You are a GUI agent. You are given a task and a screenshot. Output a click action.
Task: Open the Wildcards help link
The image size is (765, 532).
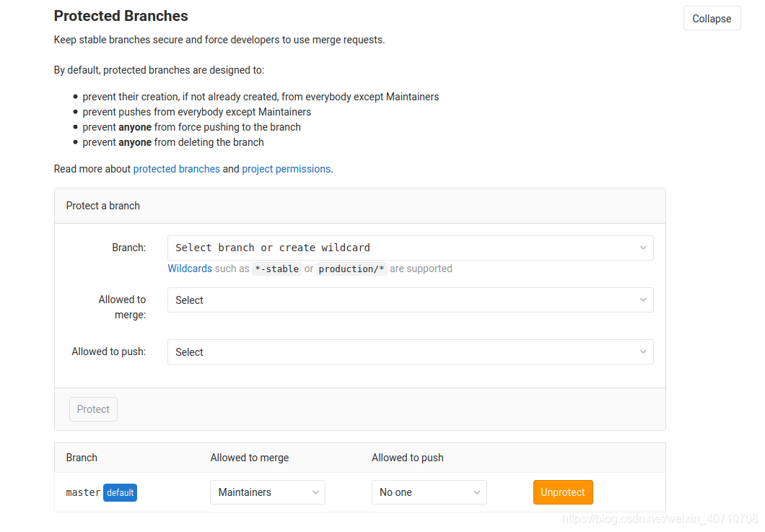click(x=190, y=269)
